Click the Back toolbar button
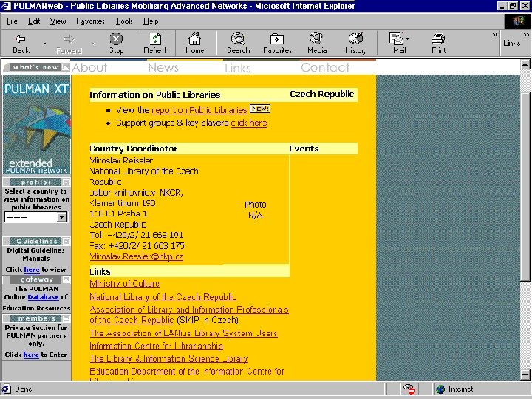The height and width of the screenshot is (399, 532). (21, 44)
